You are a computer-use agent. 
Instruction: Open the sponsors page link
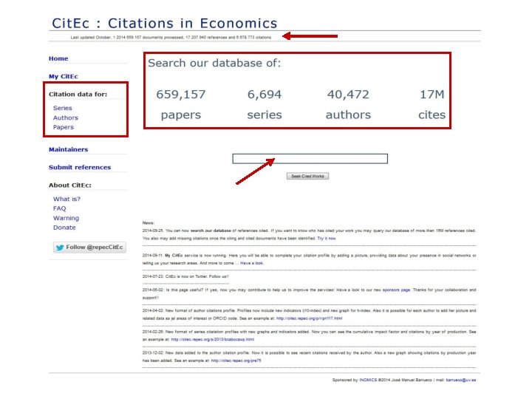click(x=396, y=290)
